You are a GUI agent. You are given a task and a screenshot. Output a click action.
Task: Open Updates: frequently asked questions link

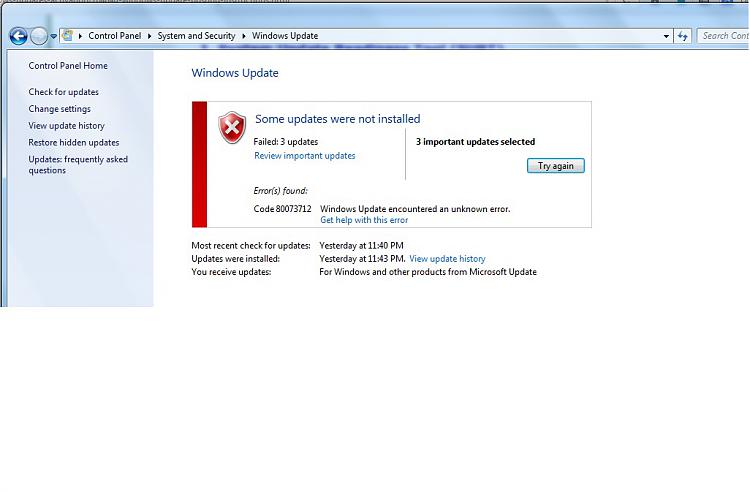(x=78, y=165)
